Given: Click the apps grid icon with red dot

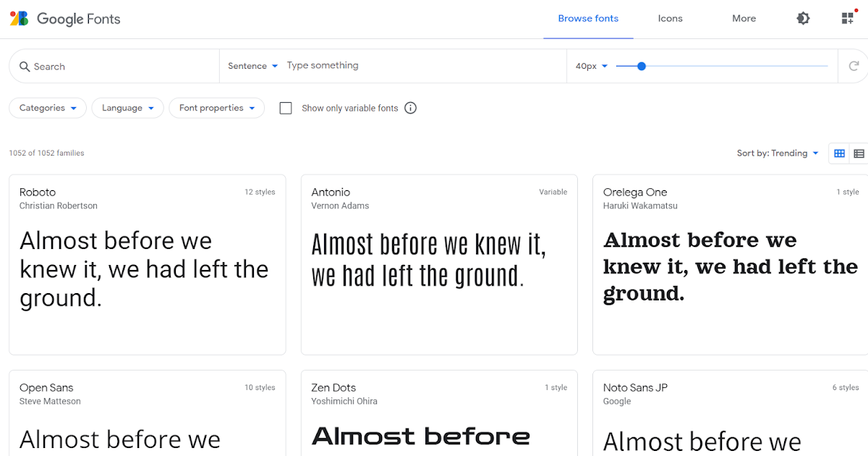Looking at the screenshot, I should tap(847, 17).
